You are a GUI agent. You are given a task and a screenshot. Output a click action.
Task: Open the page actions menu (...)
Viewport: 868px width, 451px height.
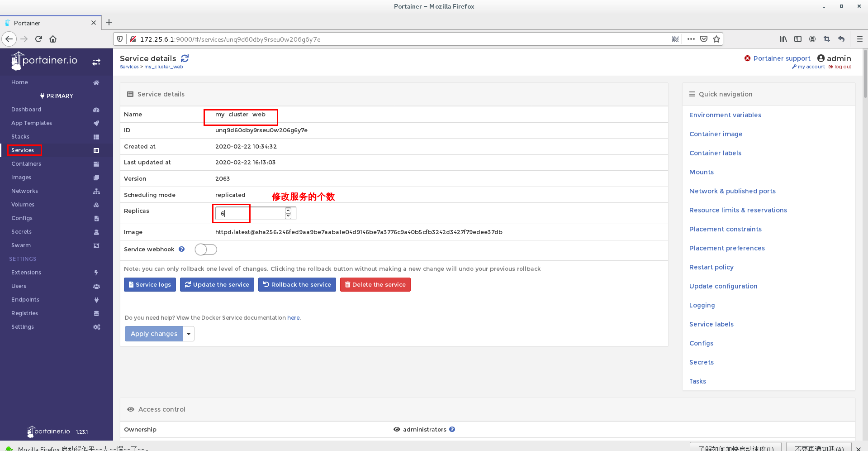click(x=691, y=39)
